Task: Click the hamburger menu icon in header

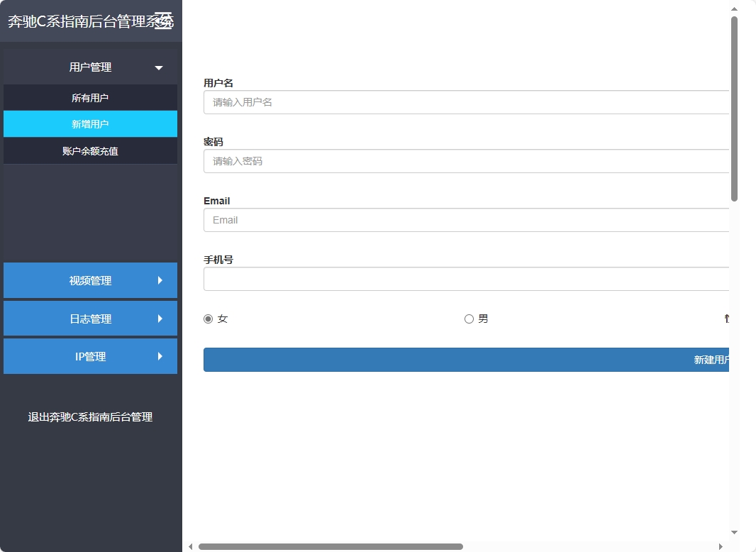Action: [x=165, y=21]
